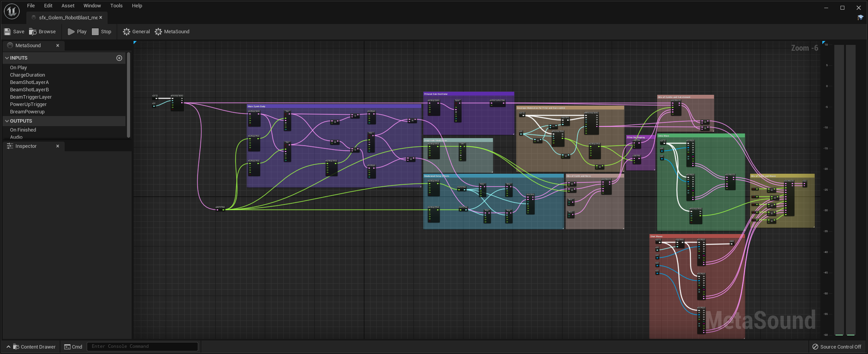The width and height of the screenshot is (868, 354).
Task: Stop the MetaSound preview
Action: [101, 32]
